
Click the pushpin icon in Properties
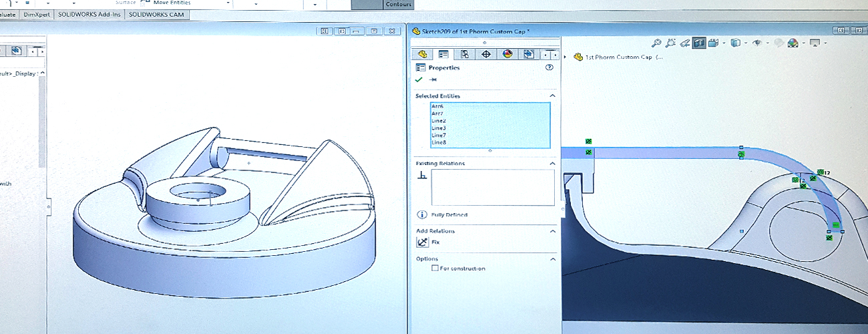(x=433, y=79)
